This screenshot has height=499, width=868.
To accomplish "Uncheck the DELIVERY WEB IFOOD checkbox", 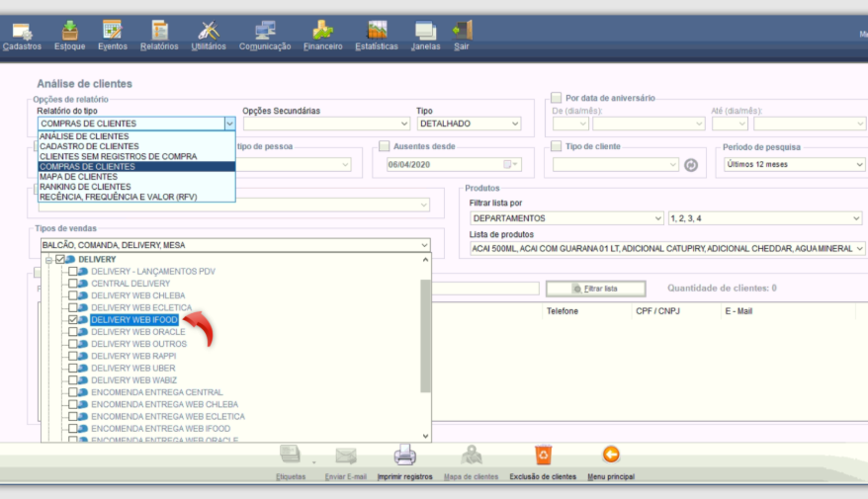I will pyautogui.click(x=72, y=320).
